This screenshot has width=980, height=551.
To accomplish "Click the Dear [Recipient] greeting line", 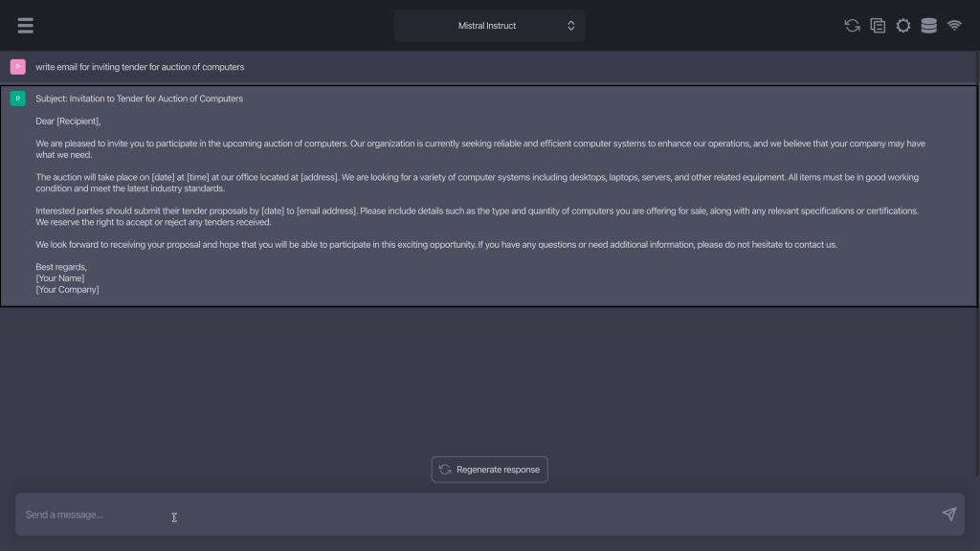I will (x=68, y=121).
